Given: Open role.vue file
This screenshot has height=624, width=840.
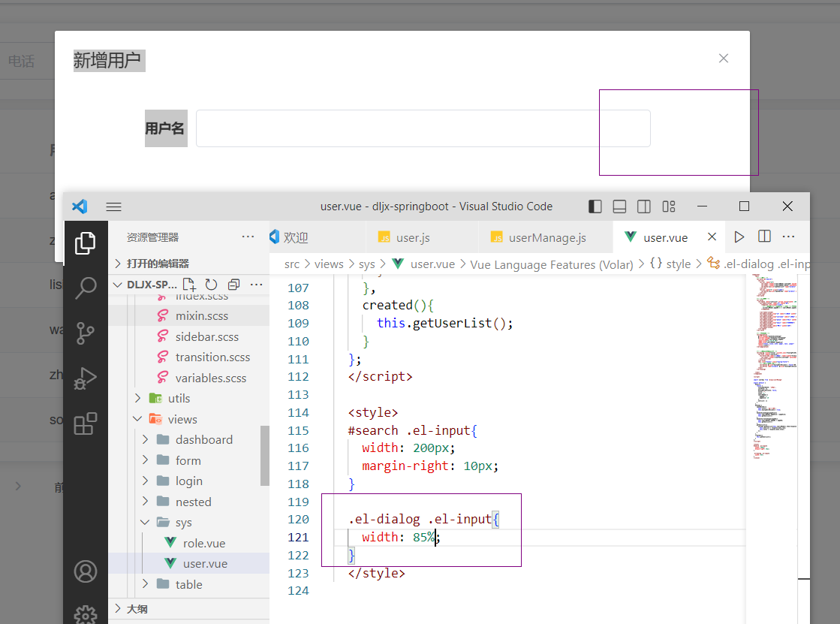Looking at the screenshot, I should click(203, 543).
